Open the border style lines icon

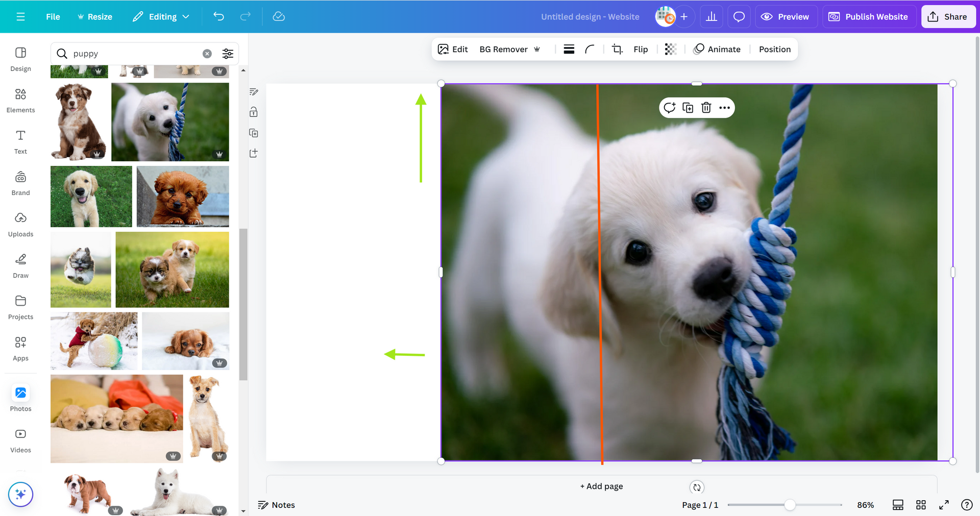(x=569, y=49)
